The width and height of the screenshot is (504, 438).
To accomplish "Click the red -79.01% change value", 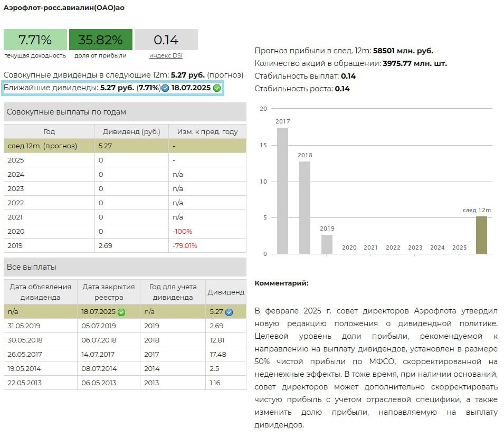I will [x=185, y=245].
